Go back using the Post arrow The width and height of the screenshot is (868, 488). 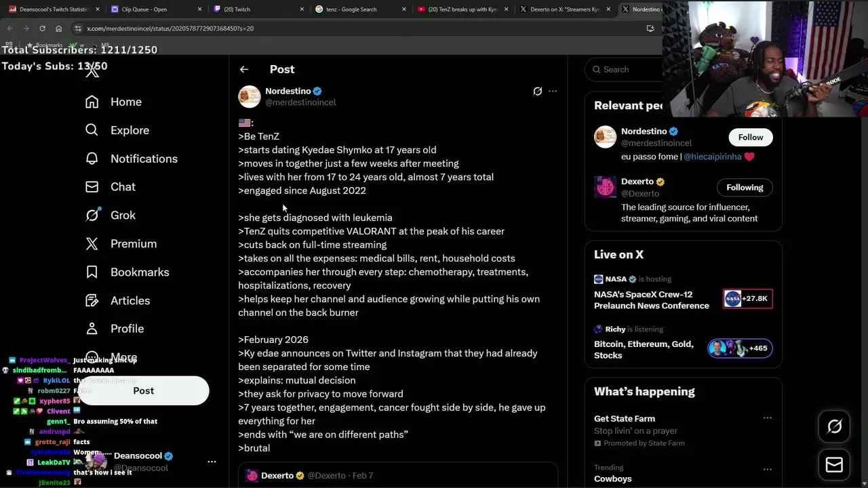click(244, 69)
